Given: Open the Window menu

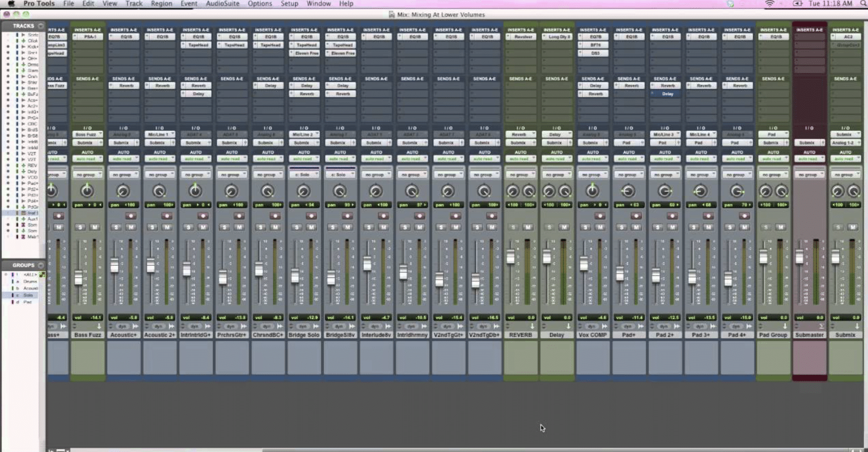Looking at the screenshot, I should pos(318,4).
